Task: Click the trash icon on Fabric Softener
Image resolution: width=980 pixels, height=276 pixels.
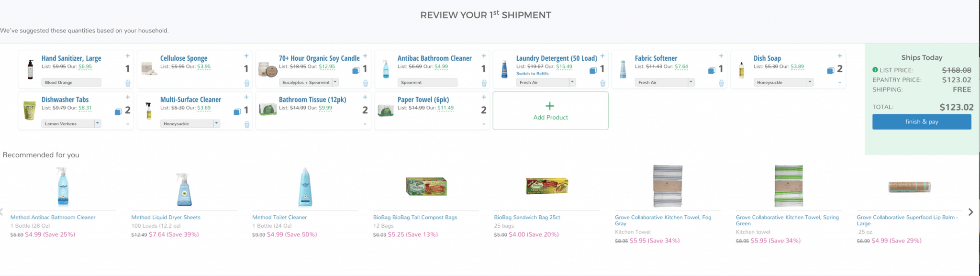Action: click(721, 83)
